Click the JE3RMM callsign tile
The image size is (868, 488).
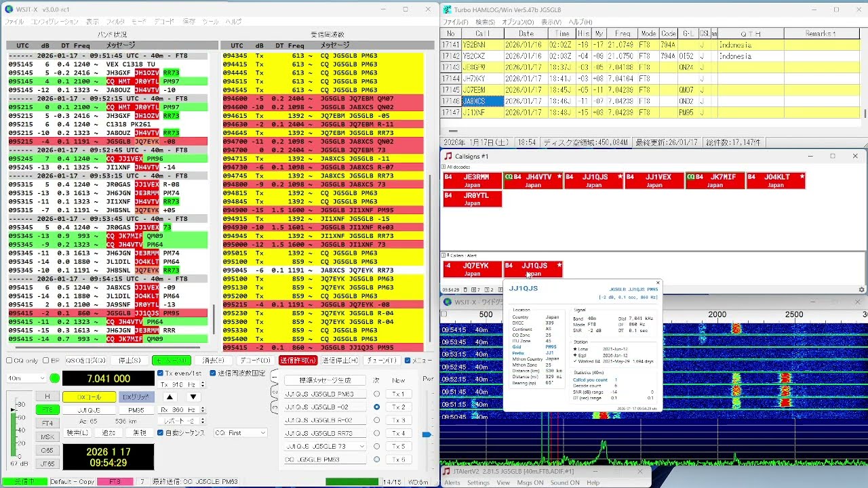tap(473, 181)
